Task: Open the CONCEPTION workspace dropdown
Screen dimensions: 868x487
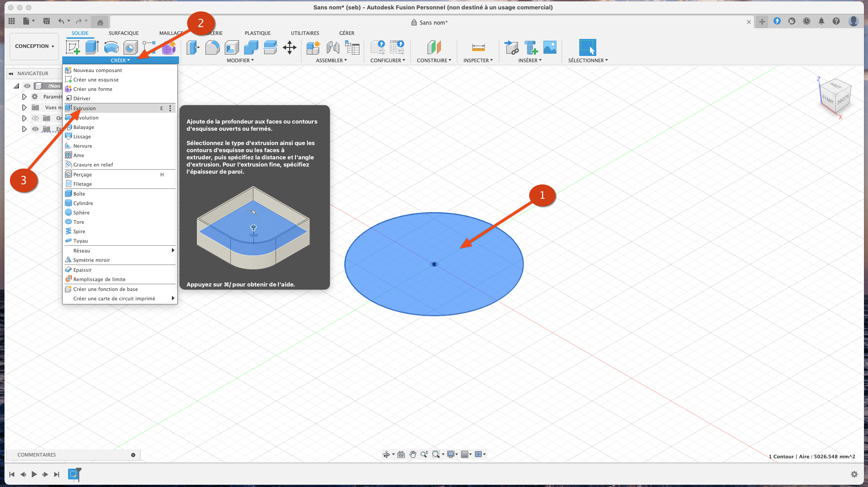Action: pos(34,46)
